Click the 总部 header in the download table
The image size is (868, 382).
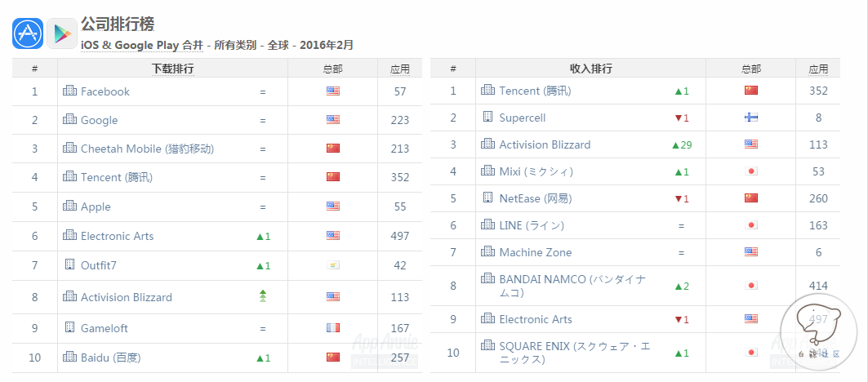[332, 69]
